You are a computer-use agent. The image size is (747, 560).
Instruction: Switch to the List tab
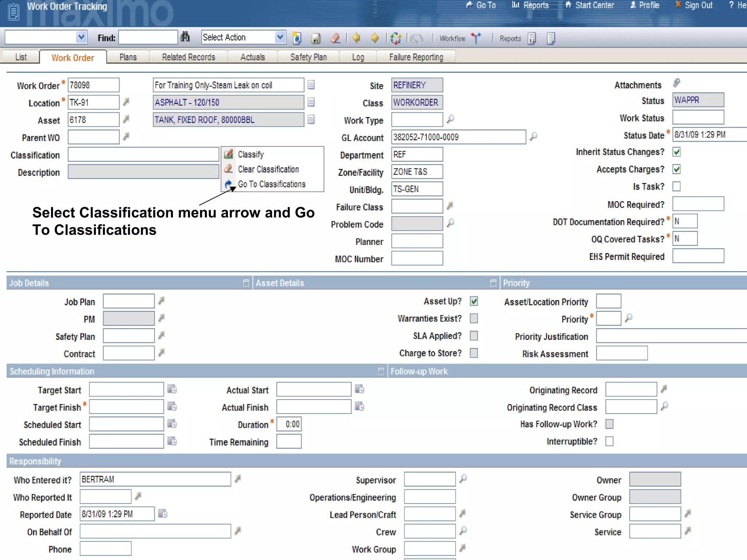(x=21, y=57)
